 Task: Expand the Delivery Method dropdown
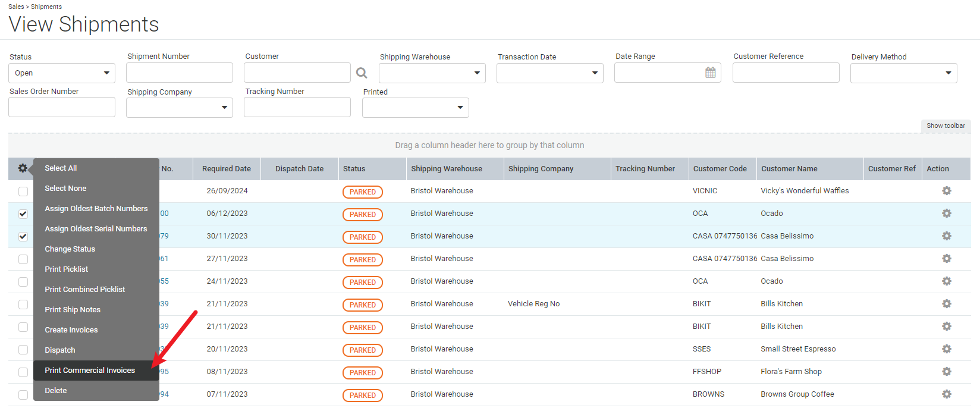[904, 73]
